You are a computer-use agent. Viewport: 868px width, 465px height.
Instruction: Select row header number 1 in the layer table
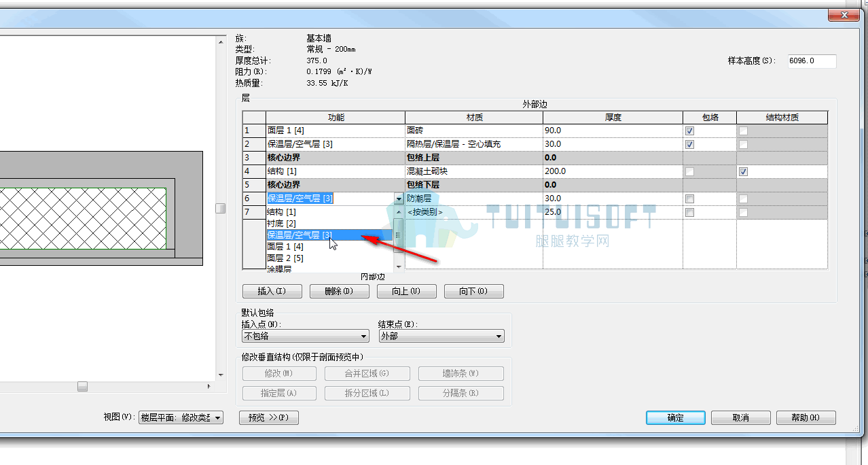click(x=254, y=131)
